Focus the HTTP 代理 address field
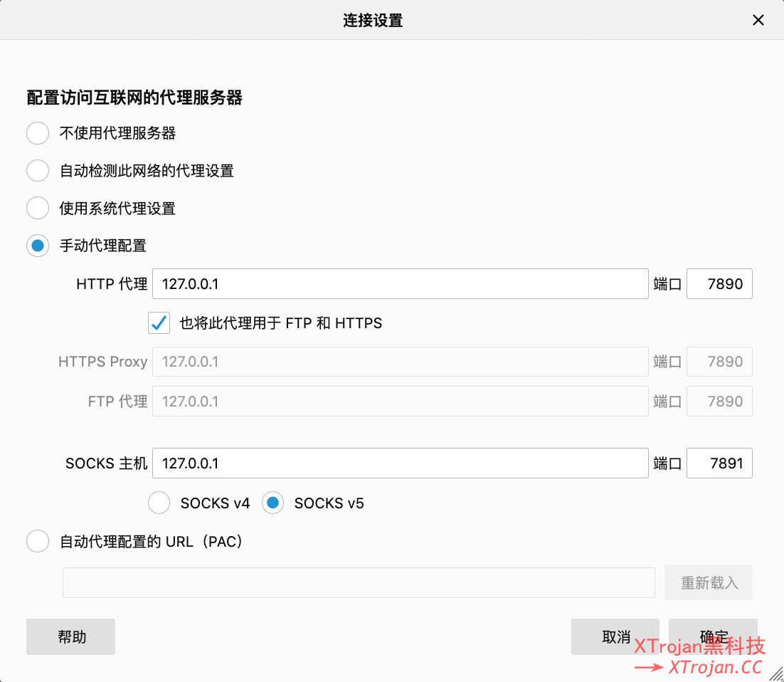The height and width of the screenshot is (682, 784). pyautogui.click(x=400, y=284)
